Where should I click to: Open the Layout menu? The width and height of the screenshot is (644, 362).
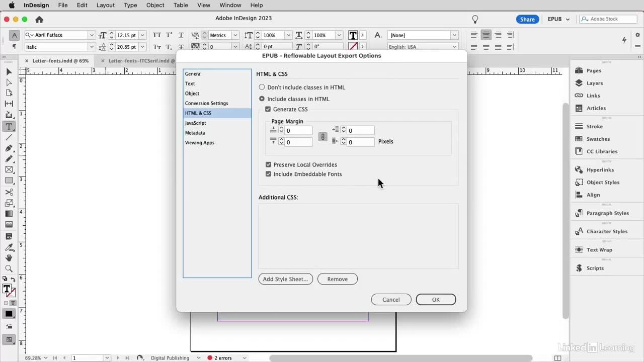coord(106,5)
